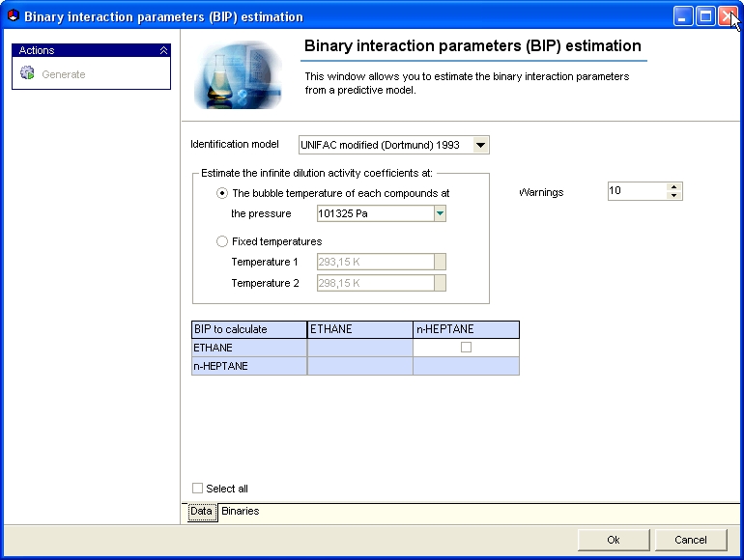
Task: Increase the Warnings value with up arrow
Action: point(673,186)
